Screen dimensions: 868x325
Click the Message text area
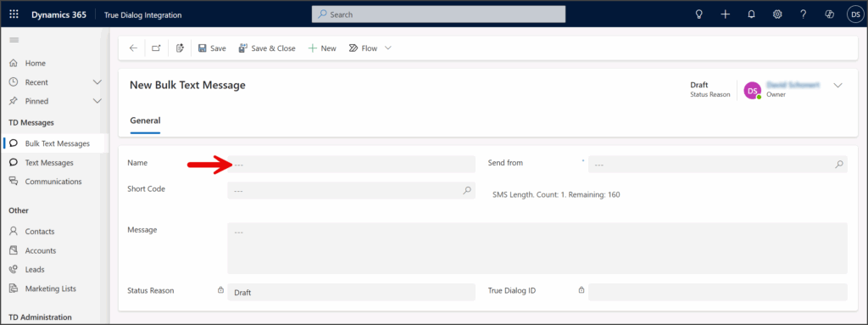pos(537,248)
